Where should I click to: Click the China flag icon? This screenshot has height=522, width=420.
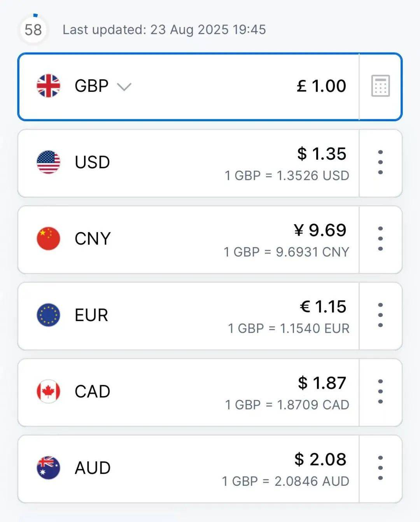coord(48,239)
